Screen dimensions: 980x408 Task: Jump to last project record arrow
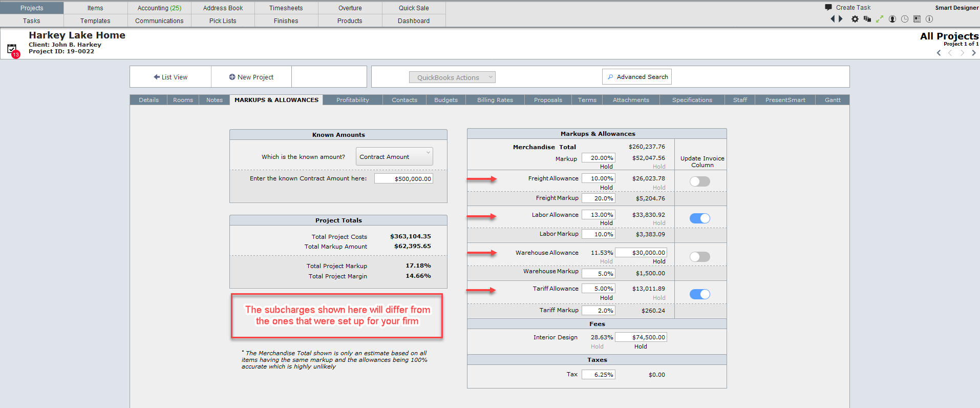click(x=973, y=53)
